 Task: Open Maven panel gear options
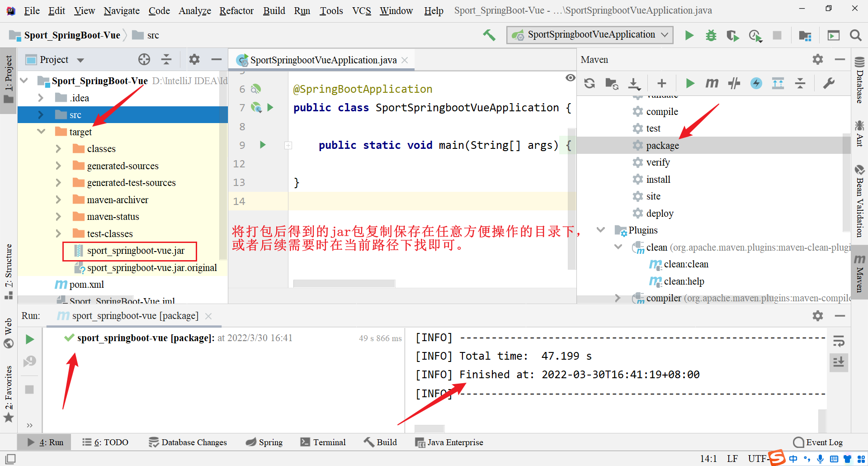(818, 59)
